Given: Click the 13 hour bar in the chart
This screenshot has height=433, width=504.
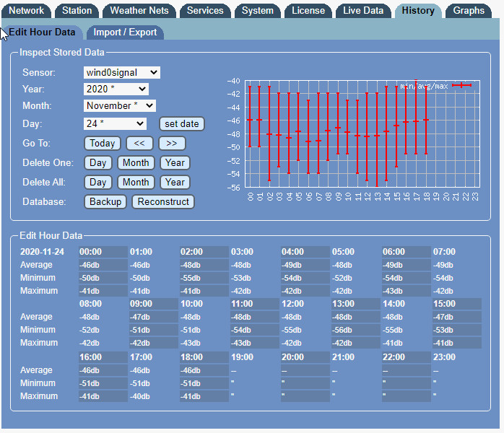Looking at the screenshot, I should 377,139.
